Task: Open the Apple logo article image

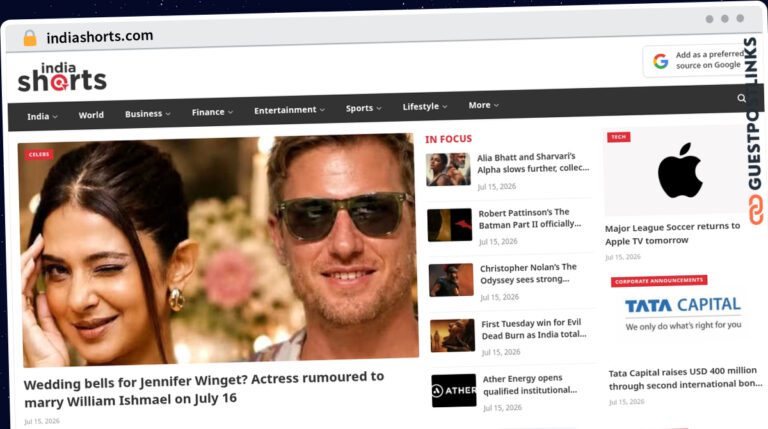Action: 679,170
